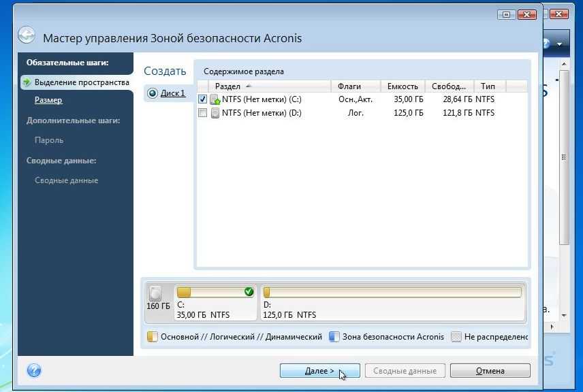Open the Размер step in sidebar

coord(48,100)
